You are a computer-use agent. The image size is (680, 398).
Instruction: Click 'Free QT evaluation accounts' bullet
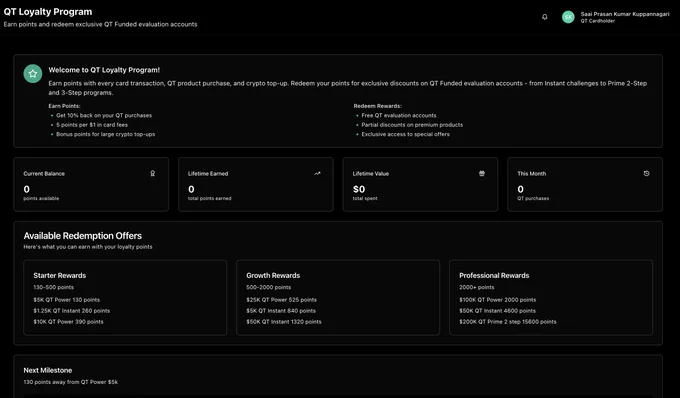click(x=399, y=115)
